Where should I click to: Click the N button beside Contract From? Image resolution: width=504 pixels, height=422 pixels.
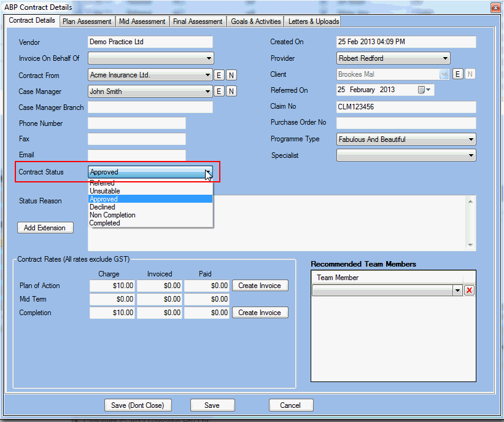pos(231,76)
